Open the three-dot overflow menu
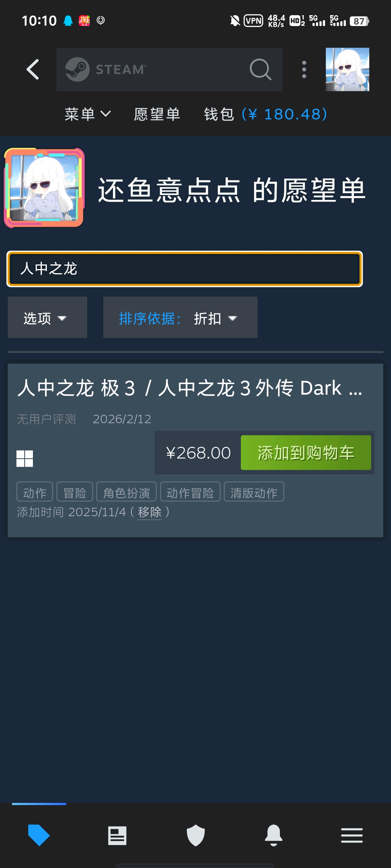This screenshot has width=391, height=868. (x=304, y=69)
